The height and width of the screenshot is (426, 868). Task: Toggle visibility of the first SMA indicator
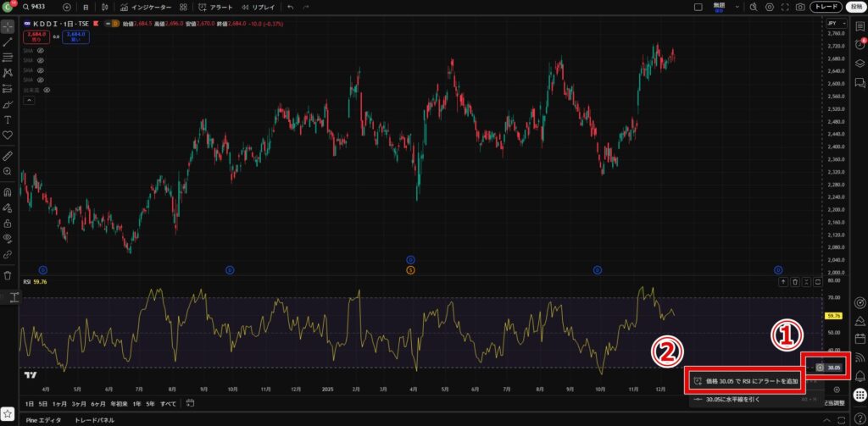(x=41, y=51)
